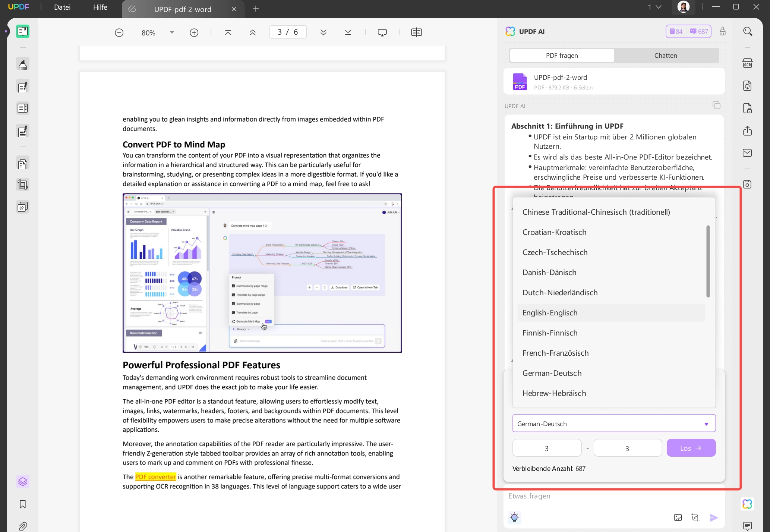Capture a screenshot for the AI chat
This screenshot has height=532, width=770.
point(695,517)
